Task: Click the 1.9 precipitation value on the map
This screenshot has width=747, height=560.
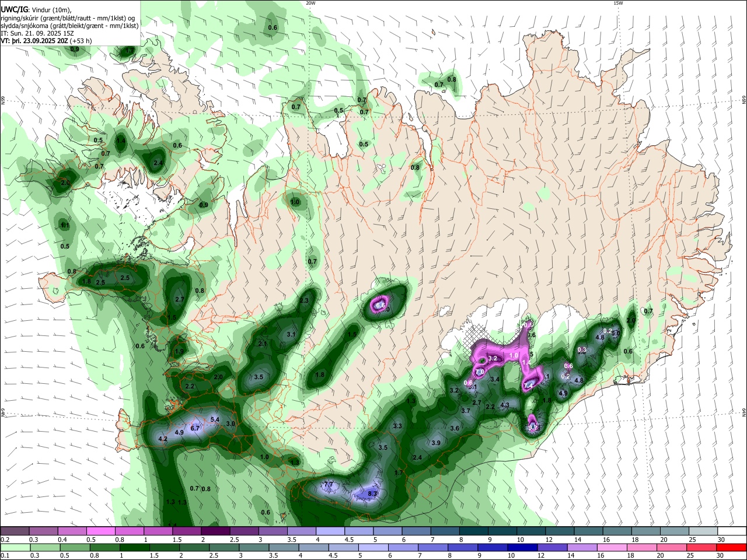Action: click(x=179, y=351)
